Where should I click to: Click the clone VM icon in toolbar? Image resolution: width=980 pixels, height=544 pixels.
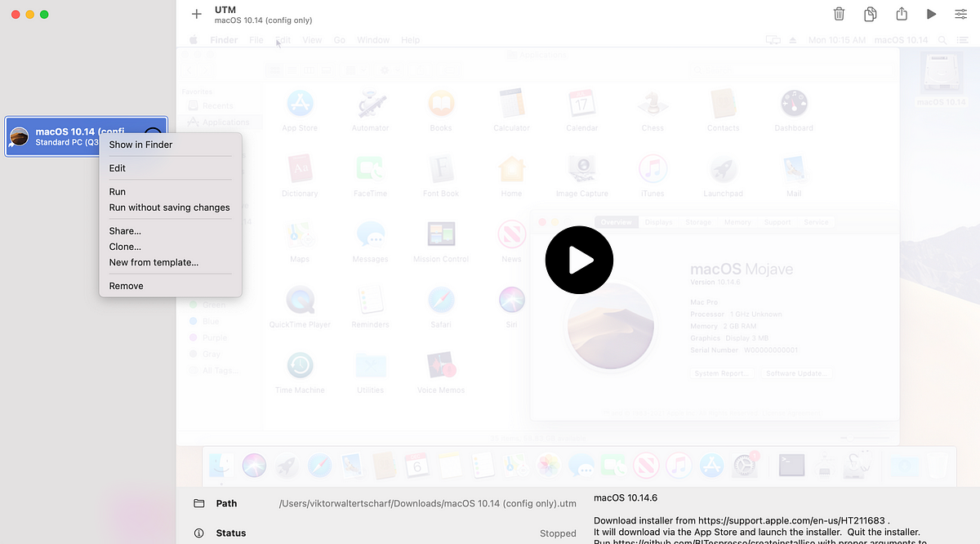(x=871, y=14)
